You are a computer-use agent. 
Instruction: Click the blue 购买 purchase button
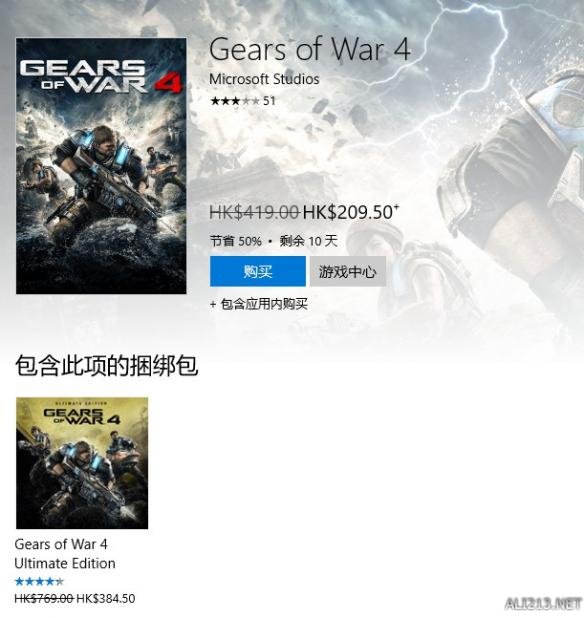[258, 271]
